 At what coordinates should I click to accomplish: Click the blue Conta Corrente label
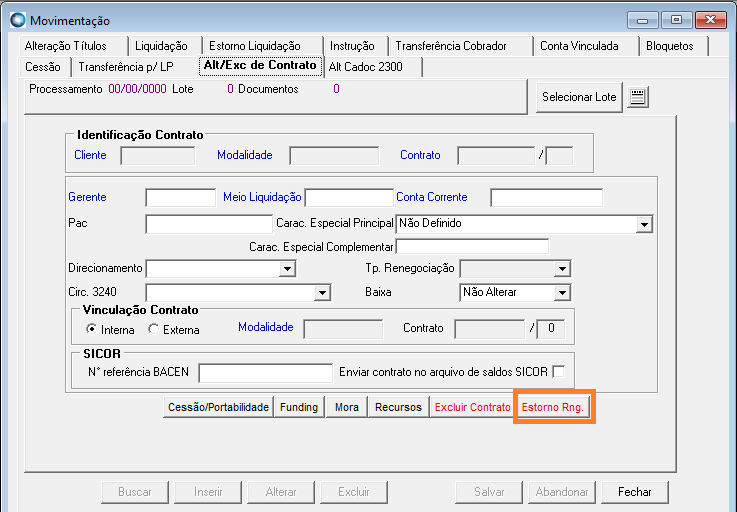[431, 197]
